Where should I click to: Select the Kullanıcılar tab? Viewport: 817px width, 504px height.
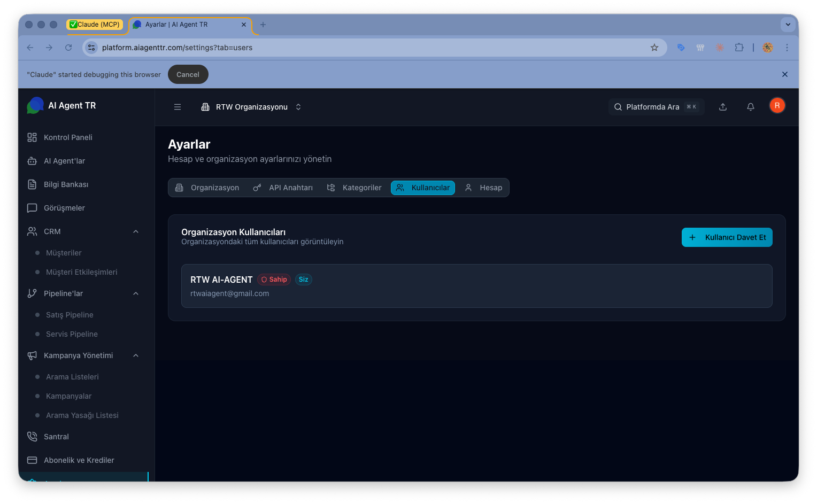click(423, 188)
